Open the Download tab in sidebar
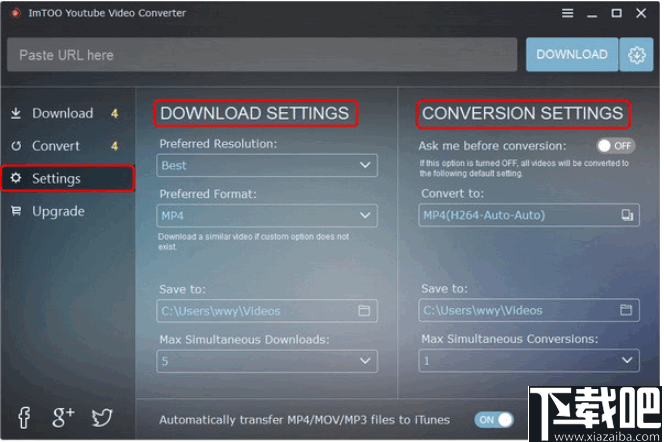 [68, 113]
